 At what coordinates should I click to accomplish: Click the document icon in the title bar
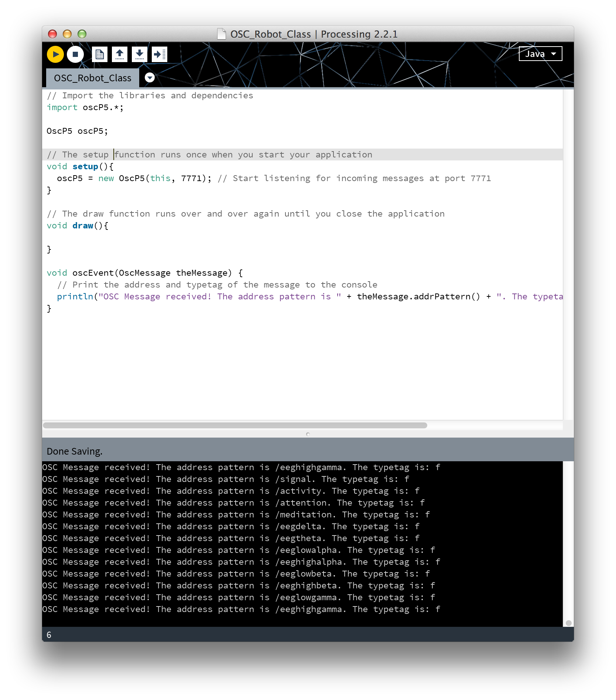(x=222, y=34)
